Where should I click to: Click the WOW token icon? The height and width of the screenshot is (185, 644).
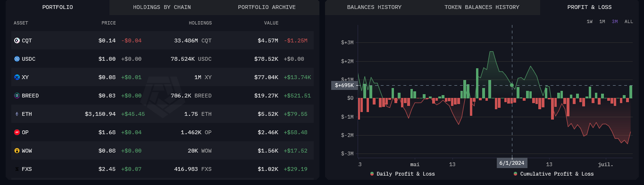17,151
